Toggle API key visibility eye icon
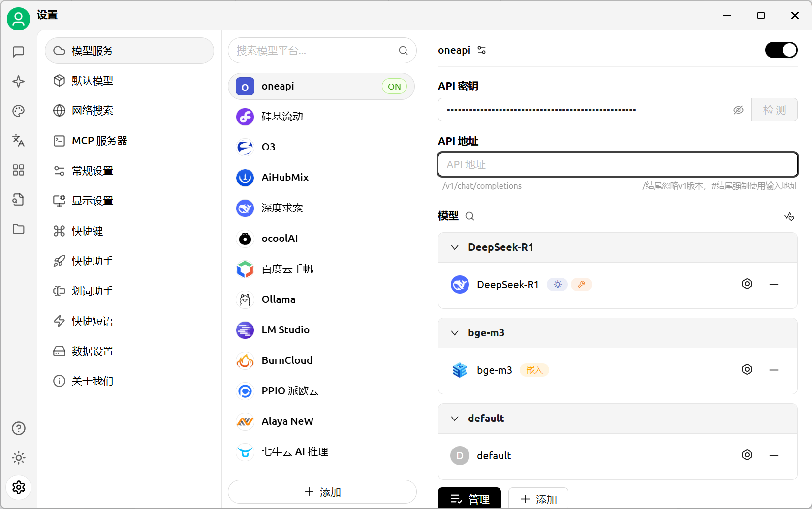The height and width of the screenshot is (509, 812). [x=739, y=110]
